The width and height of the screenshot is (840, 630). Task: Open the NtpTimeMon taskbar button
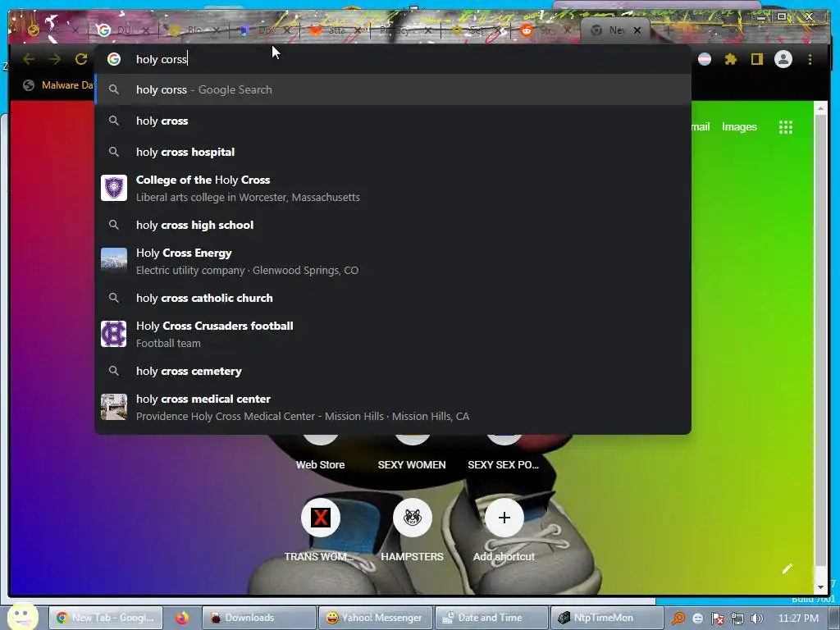click(x=607, y=618)
